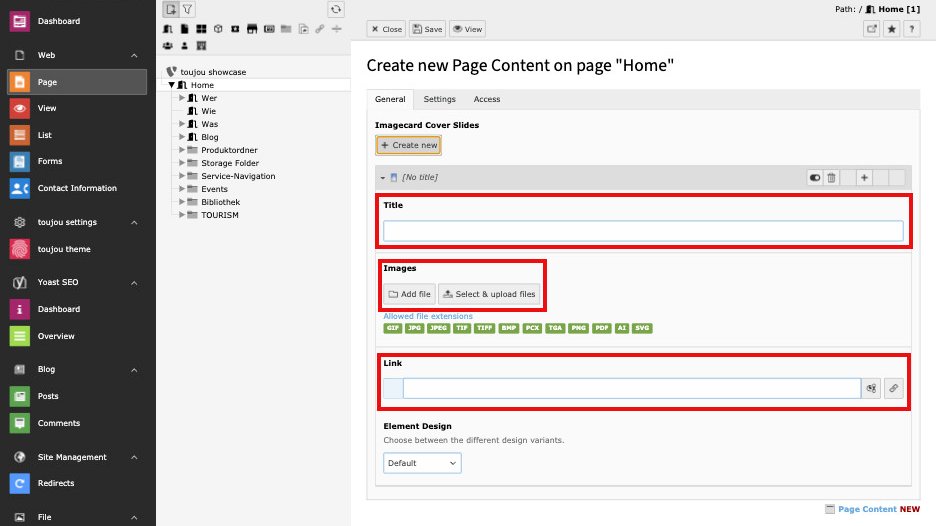Expand the Produktordner tree folder

pos(181,150)
